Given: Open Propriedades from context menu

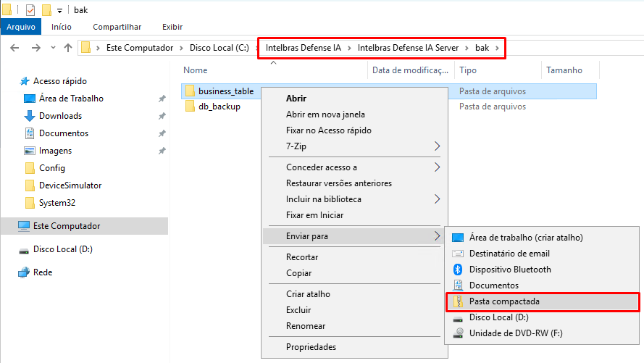Looking at the screenshot, I should coord(354,347).
